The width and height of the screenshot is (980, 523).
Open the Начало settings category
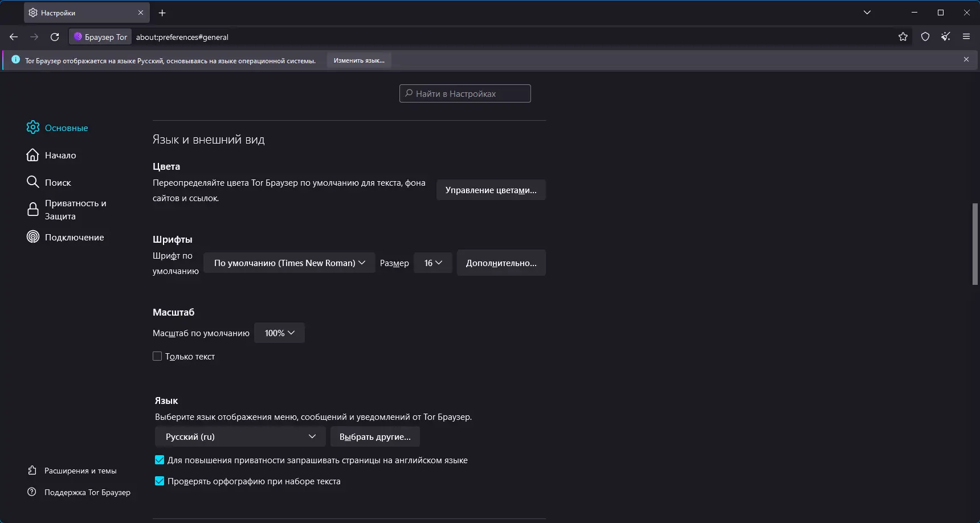51,155
